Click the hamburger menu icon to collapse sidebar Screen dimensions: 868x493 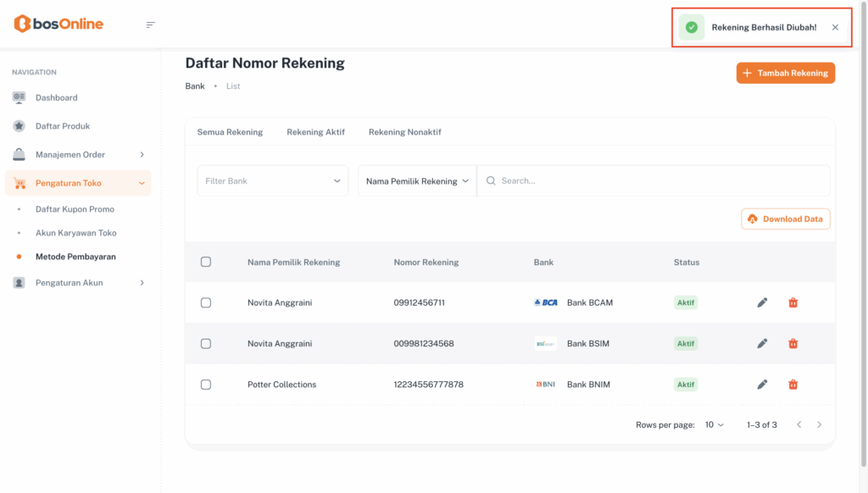pyautogui.click(x=151, y=25)
